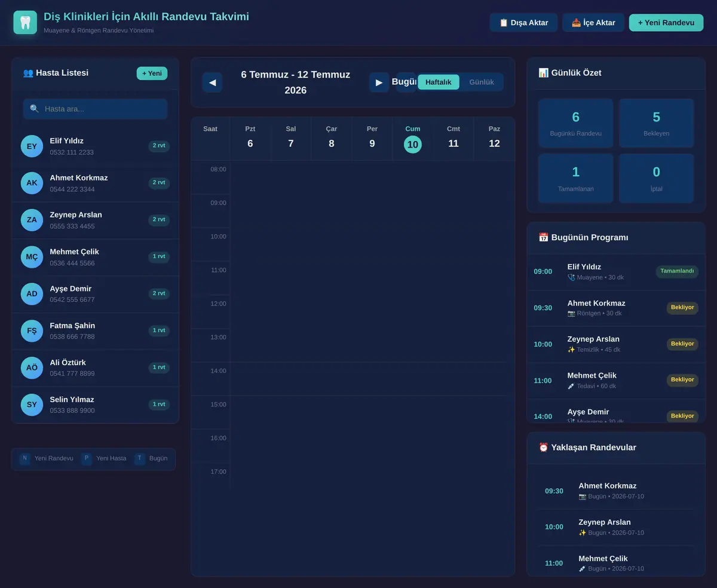This screenshot has width=717, height=588.
Task: Focus the Hasta ara search field
Action: pos(96,109)
